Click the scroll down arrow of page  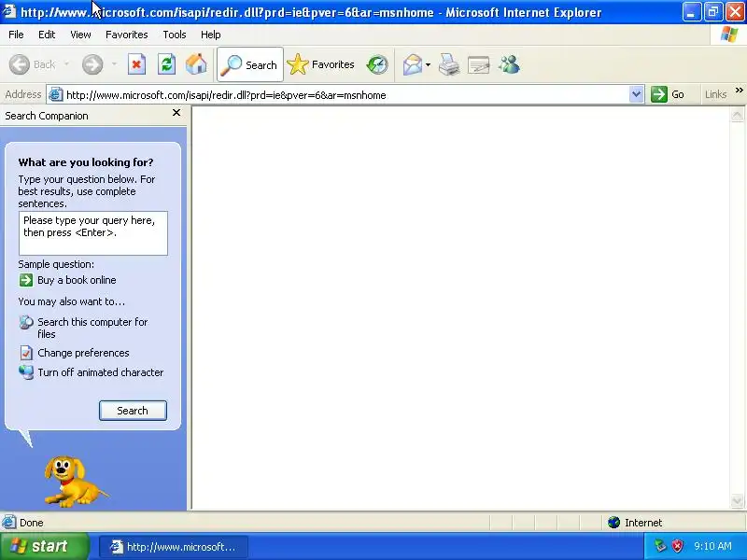pyautogui.click(x=737, y=500)
